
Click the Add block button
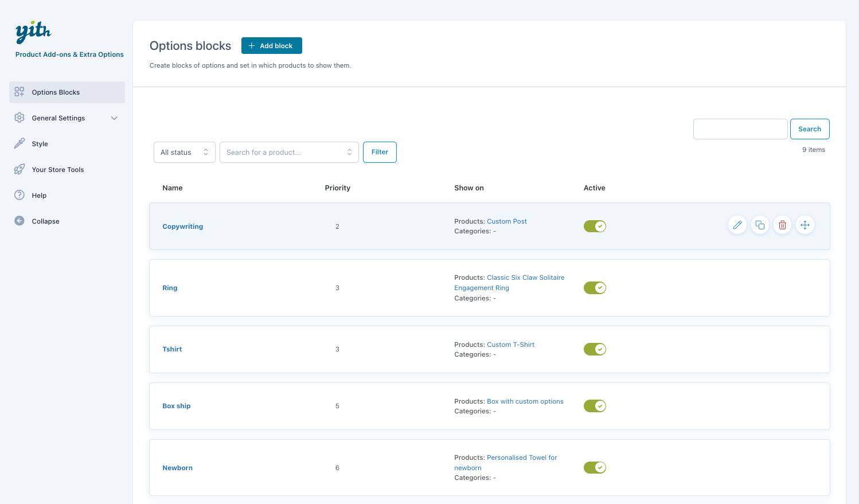coord(271,46)
